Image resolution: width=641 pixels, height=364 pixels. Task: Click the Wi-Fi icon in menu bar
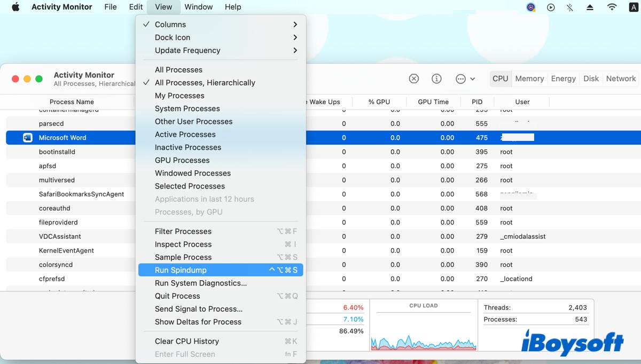click(x=612, y=7)
